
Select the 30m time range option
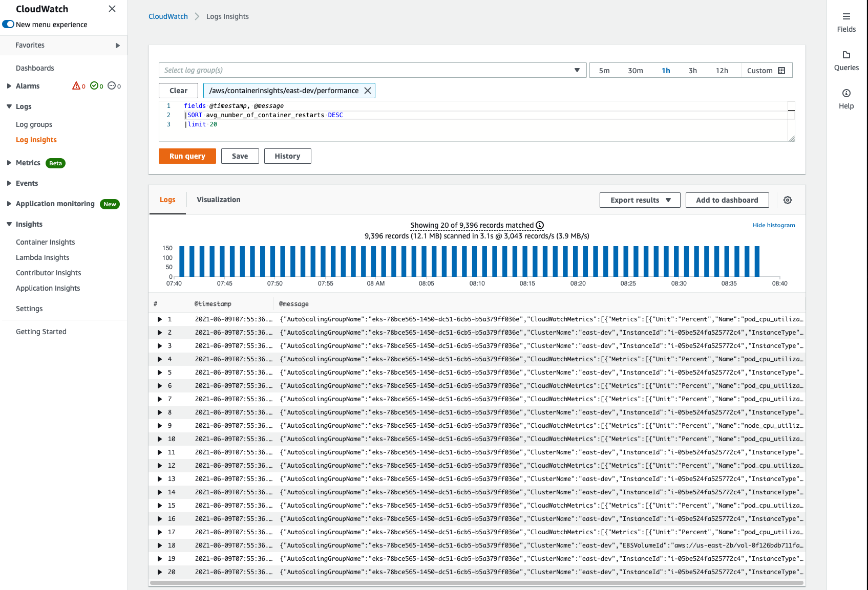tap(635, 71)
